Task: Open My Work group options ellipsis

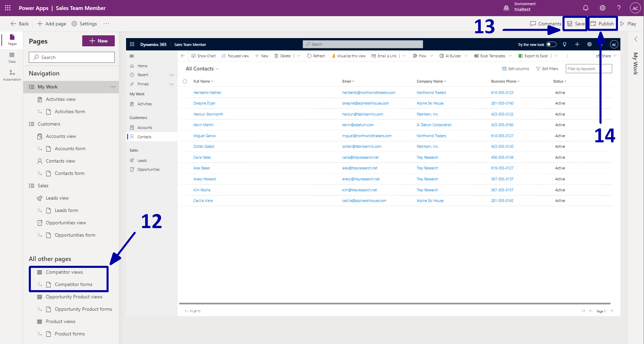Action: click(113, 87)
